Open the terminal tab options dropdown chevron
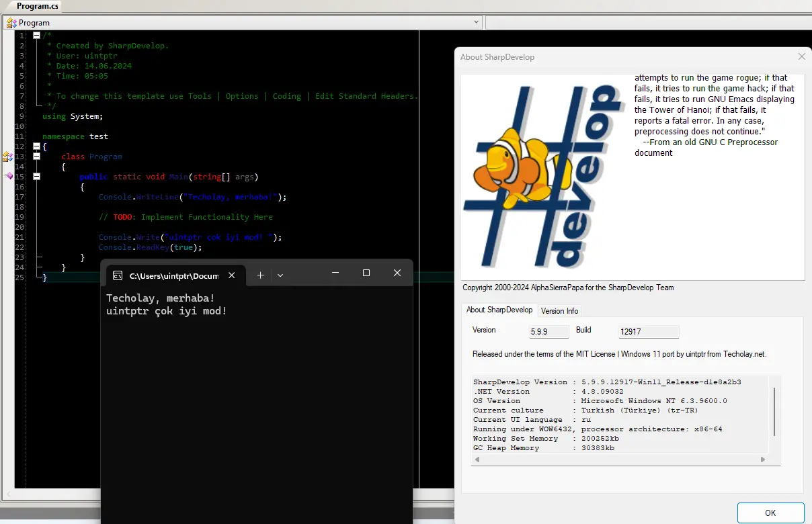Viewport: 812px width, 524px height. (280, 275)
